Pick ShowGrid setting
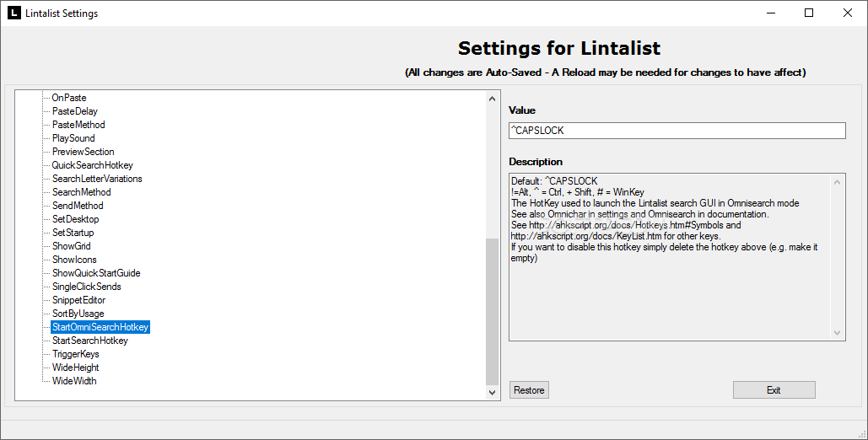Image resolution: width=868 pixels, height=440 pixels. [x=72, y=246]
